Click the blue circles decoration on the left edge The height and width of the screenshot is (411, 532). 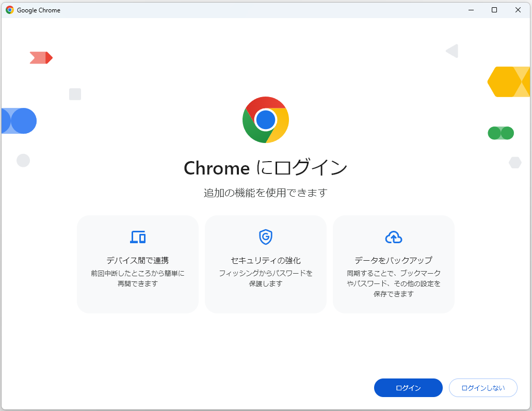coord(18,121)
